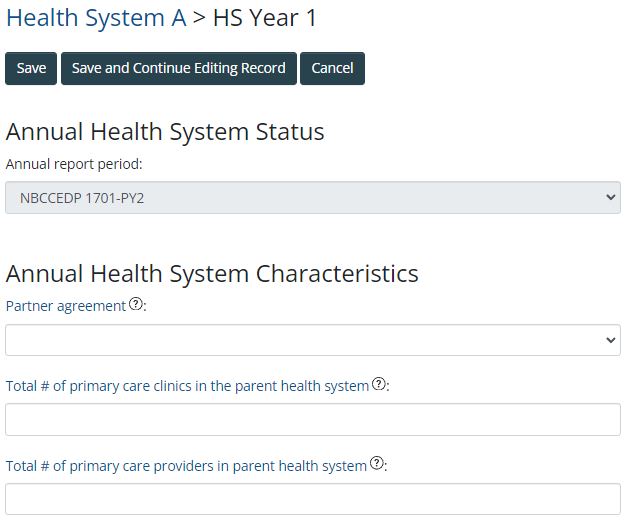This screenshot has height=530, width=629.
Task: Open the Annual report period dropdown
Action: click(x=312, y=198)
